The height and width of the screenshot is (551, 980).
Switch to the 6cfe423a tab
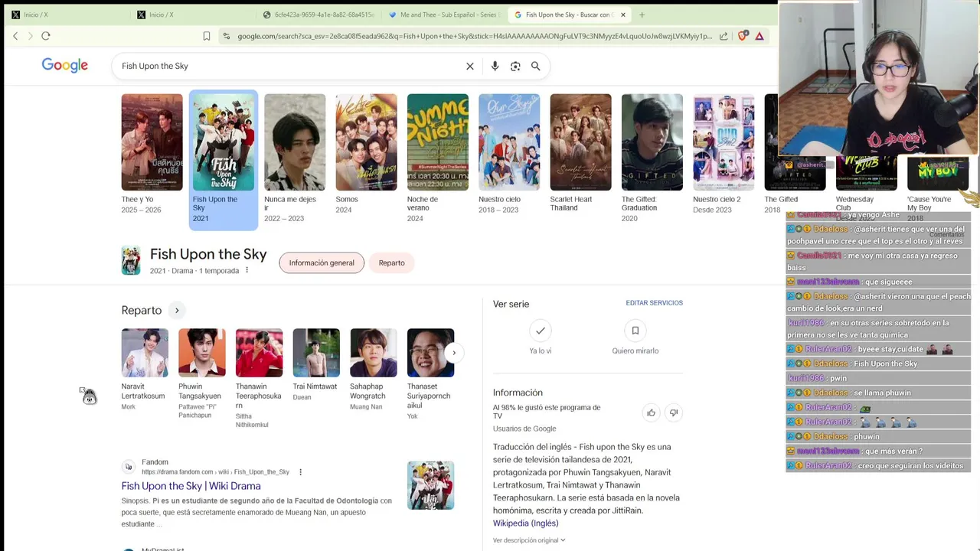pos(318,15)
